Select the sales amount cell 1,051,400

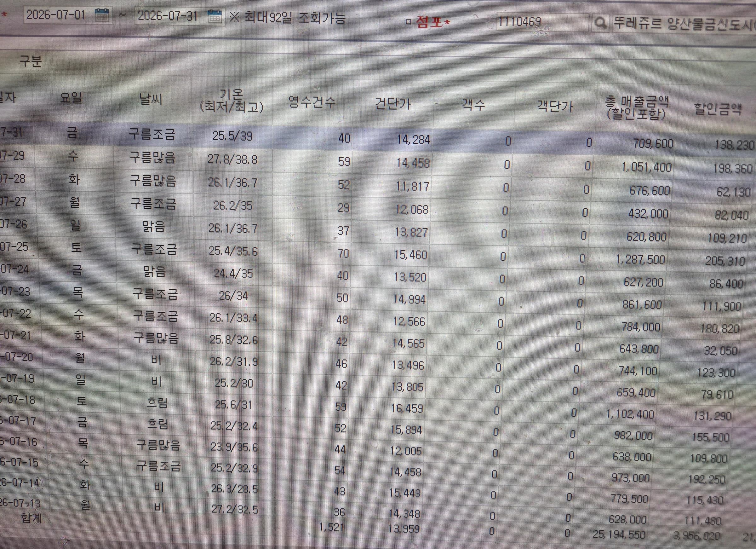(x=646, y=167)
